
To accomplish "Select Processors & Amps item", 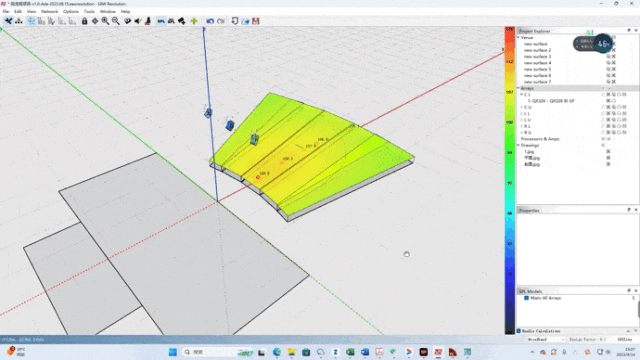I will pos(540,139).
